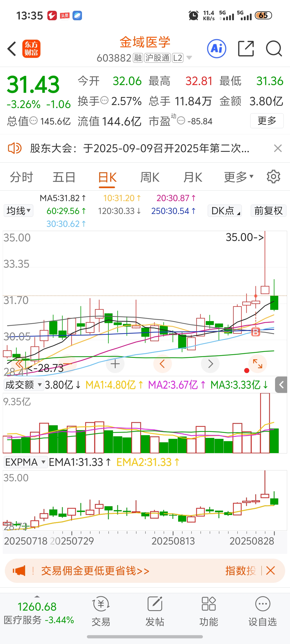
Task: Collapse side panel gray arrow button
Action: [x=281, y=385]
